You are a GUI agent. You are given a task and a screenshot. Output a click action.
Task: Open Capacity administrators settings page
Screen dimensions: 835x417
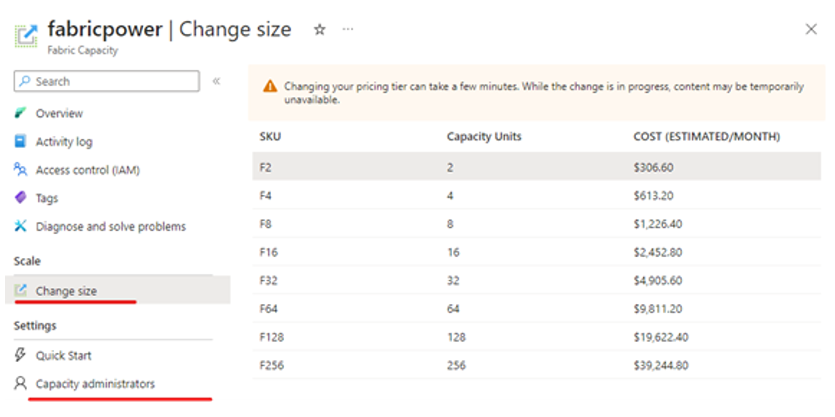pyautogui.click(x=95, y=383)
